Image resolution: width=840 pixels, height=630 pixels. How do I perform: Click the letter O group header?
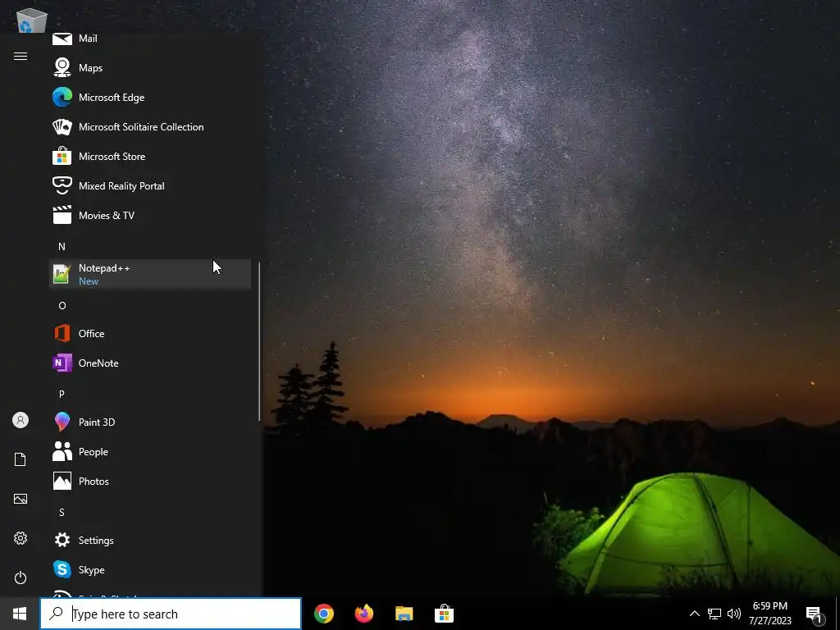62,305
